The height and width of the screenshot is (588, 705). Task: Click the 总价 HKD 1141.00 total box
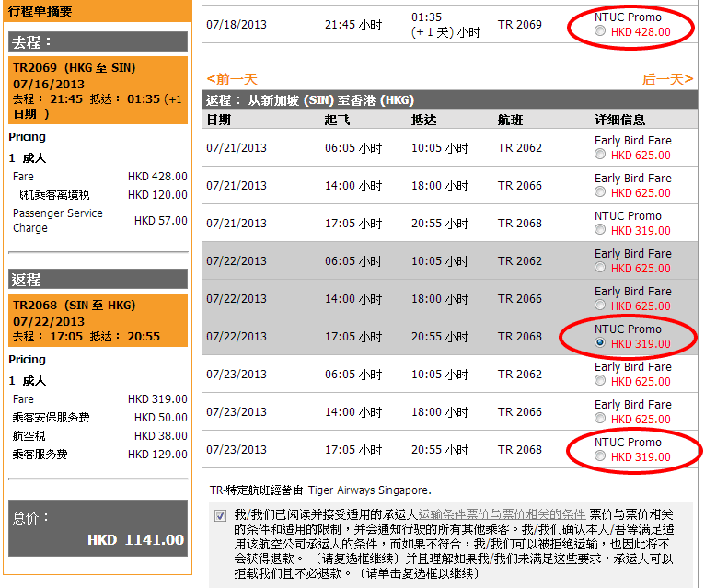click(98, 529)
